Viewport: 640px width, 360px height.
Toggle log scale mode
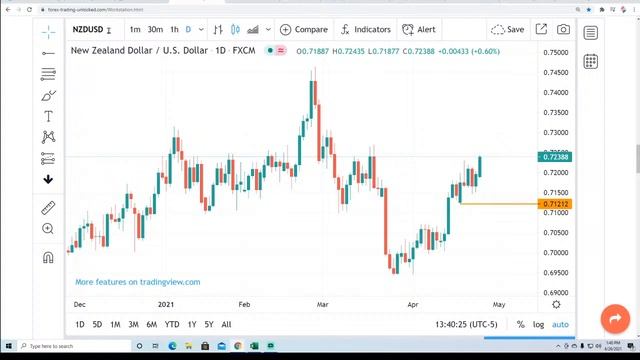[538, 324]
